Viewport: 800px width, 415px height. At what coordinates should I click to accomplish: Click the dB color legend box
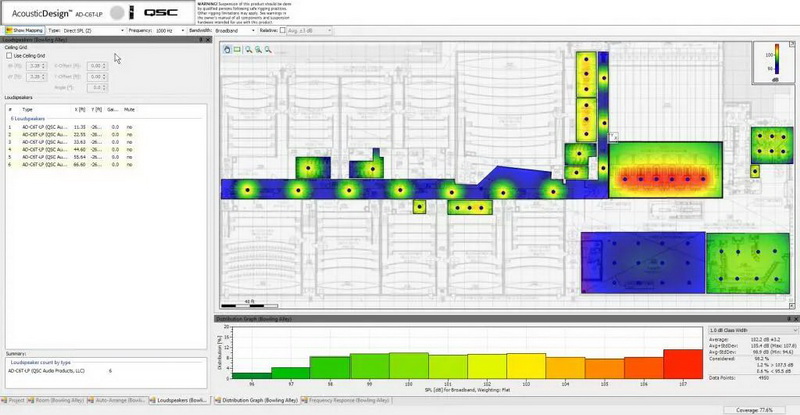(x=773, y=63)
